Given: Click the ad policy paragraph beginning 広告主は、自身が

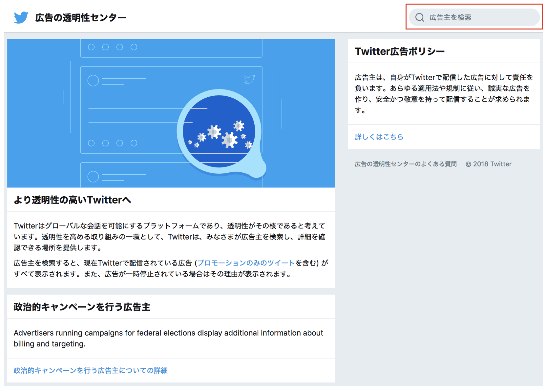Looking at the screenshot, I should [x=444, y=93].
